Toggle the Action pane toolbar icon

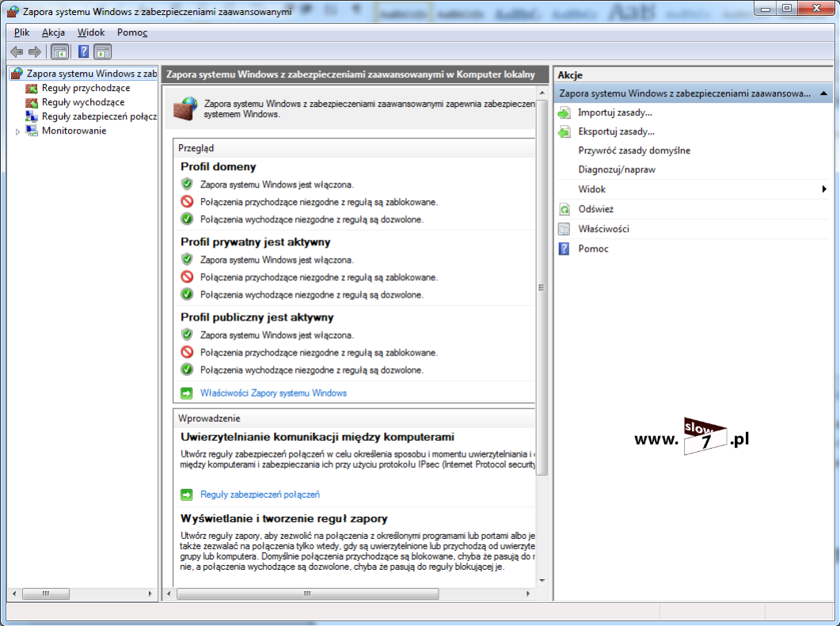tap(102, 52)
